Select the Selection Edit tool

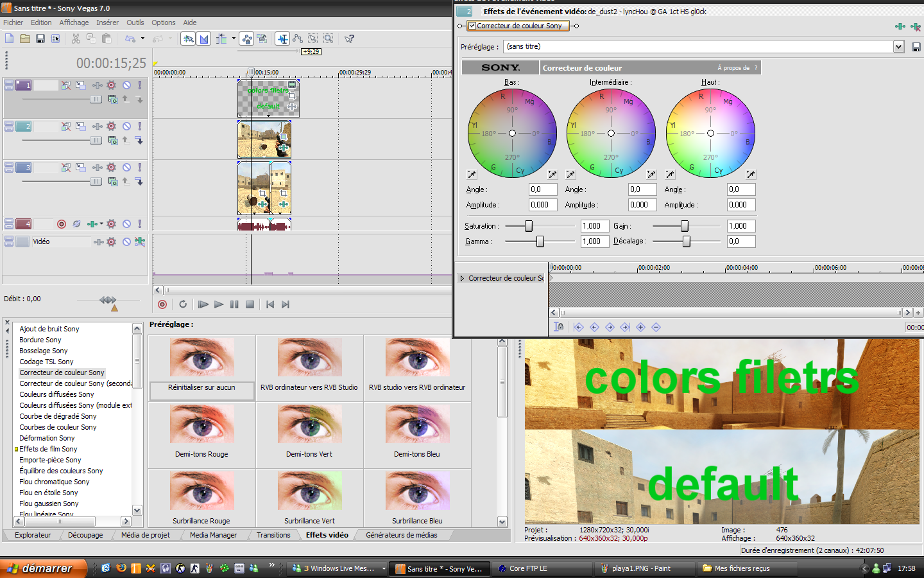pos(313,39)
